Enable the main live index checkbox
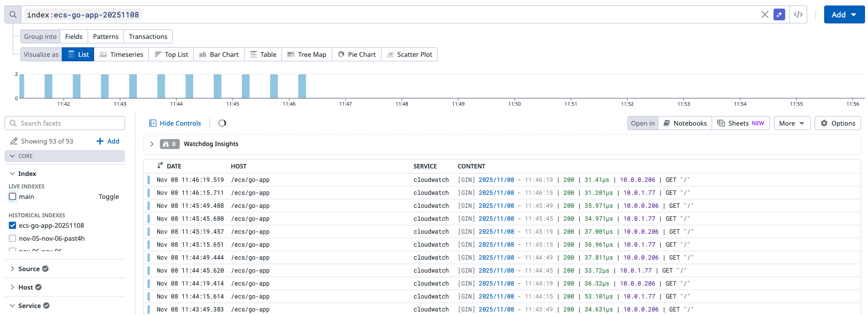Screen dimensions: 868x315 click(x=12, y=196)
